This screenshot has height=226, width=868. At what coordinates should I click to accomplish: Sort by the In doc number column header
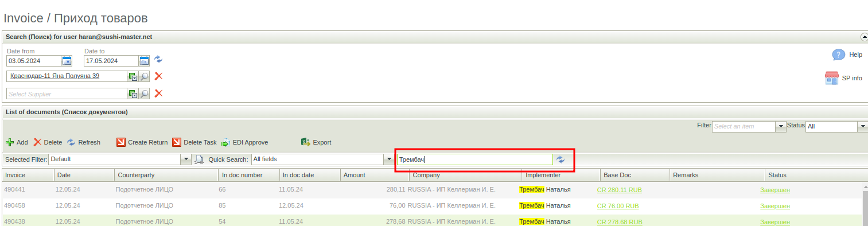click(248, 175)
